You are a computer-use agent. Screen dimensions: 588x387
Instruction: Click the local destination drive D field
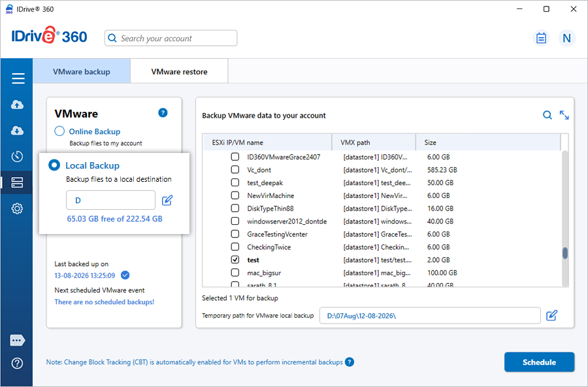pos(110,200)
